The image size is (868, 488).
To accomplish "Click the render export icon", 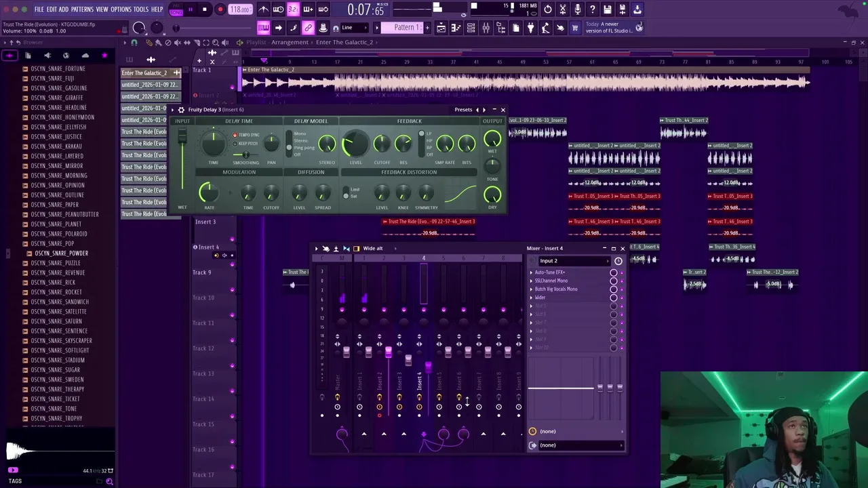I will [637, 9].
